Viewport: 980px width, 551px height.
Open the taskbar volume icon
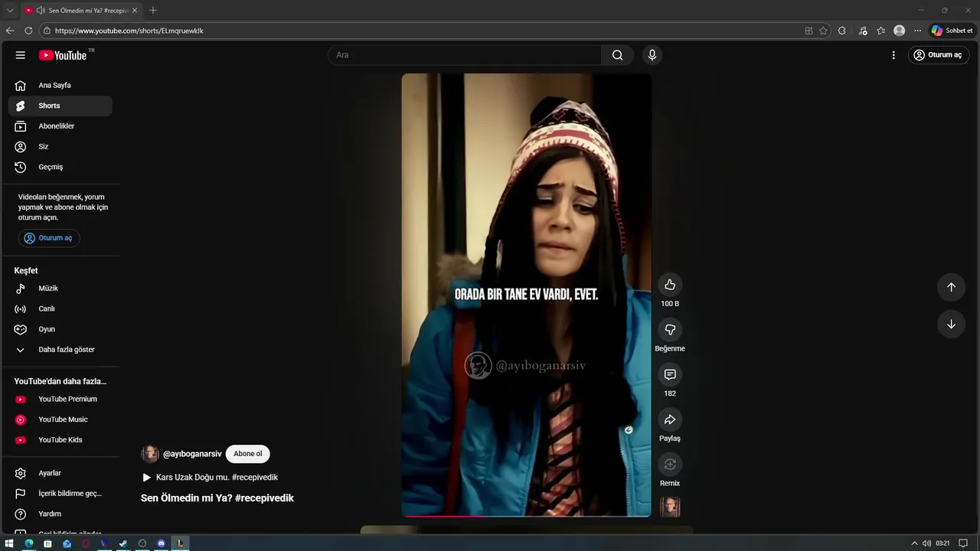[926, 543]
